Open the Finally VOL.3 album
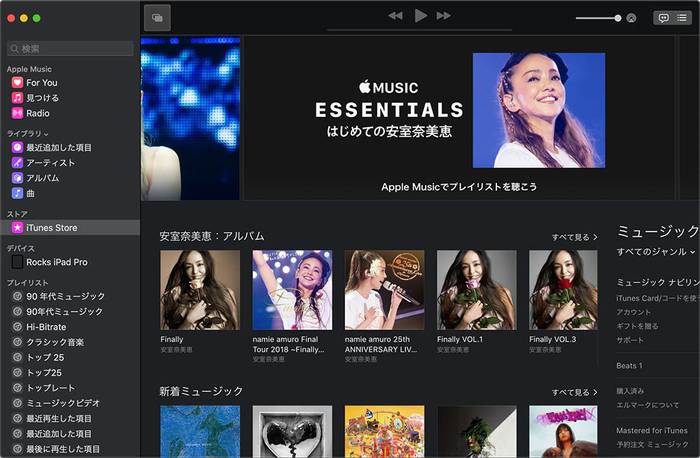Screen dimensions: 700x458 coord(563,290)
